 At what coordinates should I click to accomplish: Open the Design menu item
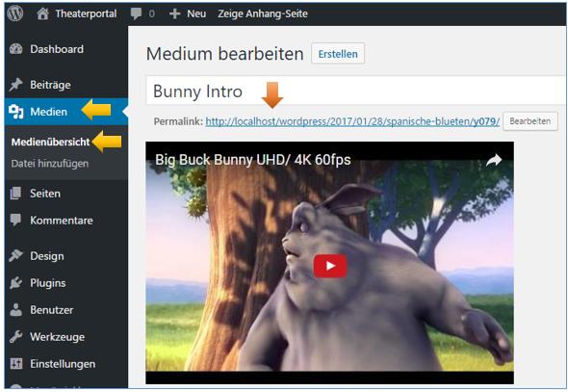[47, 256]
